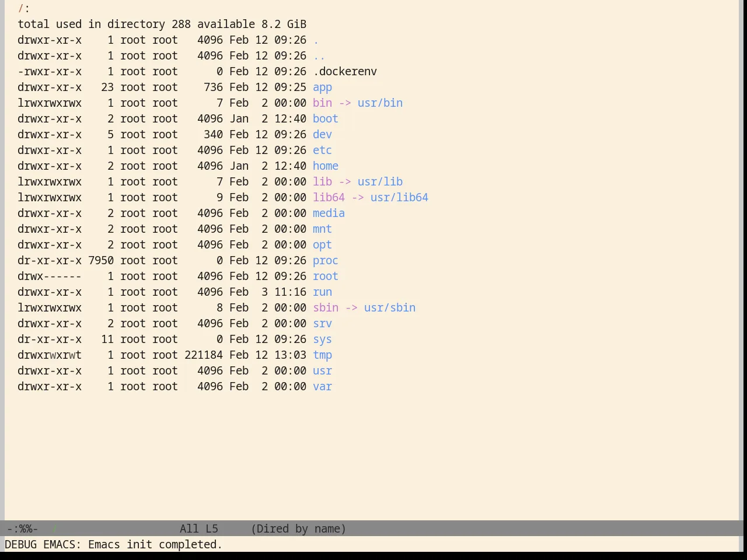Open the run directory
This screenshot has width=747, height=560.
(x=322, y=292)
